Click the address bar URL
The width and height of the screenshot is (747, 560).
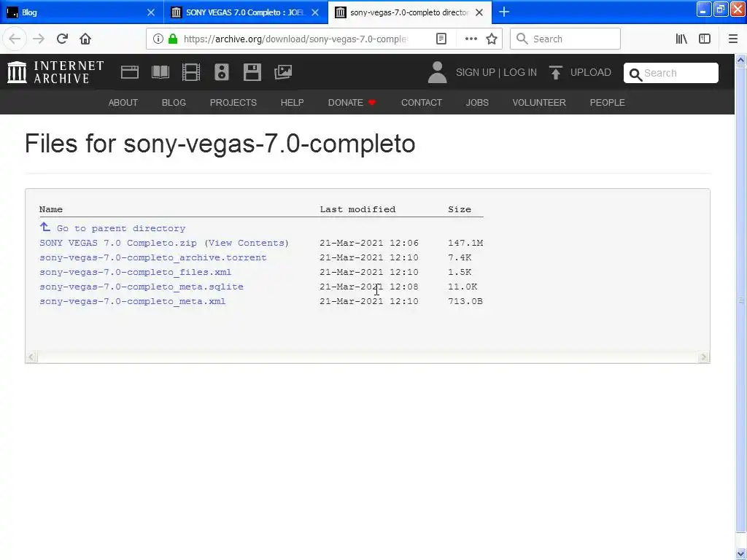[x=295, y=39]
